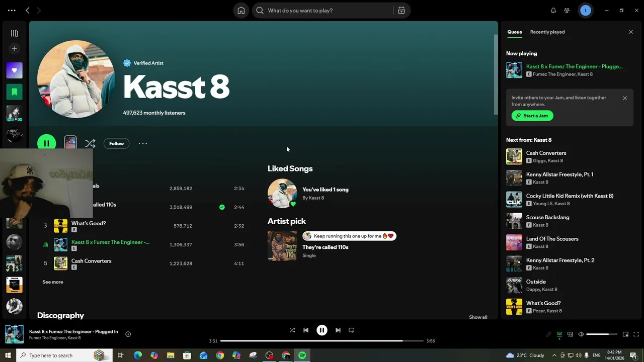This screenshot has width=644, height=362.
Task: Open Liked Songs heart tile in sidebar
Action: [14, 70]
